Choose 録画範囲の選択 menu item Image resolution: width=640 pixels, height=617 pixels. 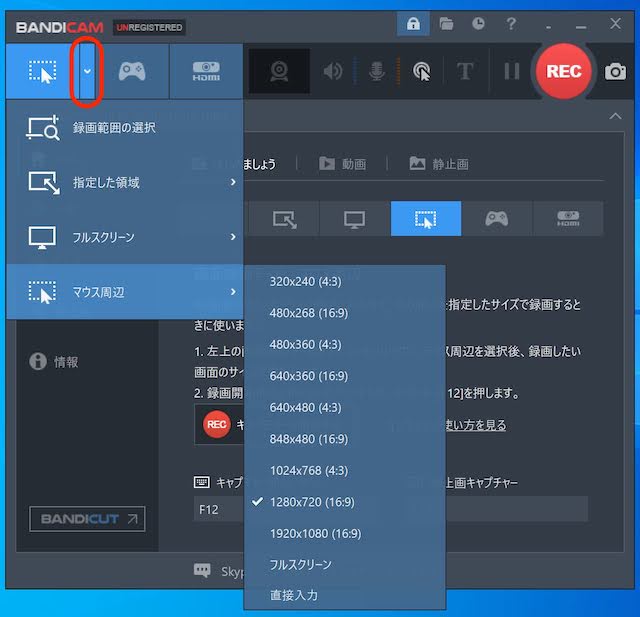(124, 128)
